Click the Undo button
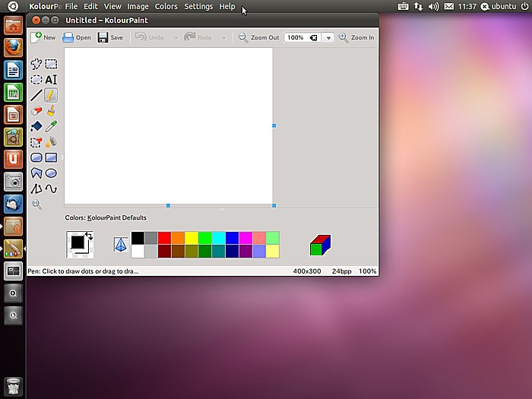 point(149,37)
